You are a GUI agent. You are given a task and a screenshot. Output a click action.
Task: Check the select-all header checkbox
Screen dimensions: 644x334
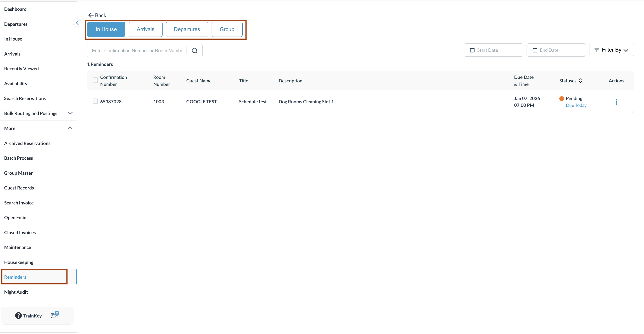coord(95,80)
